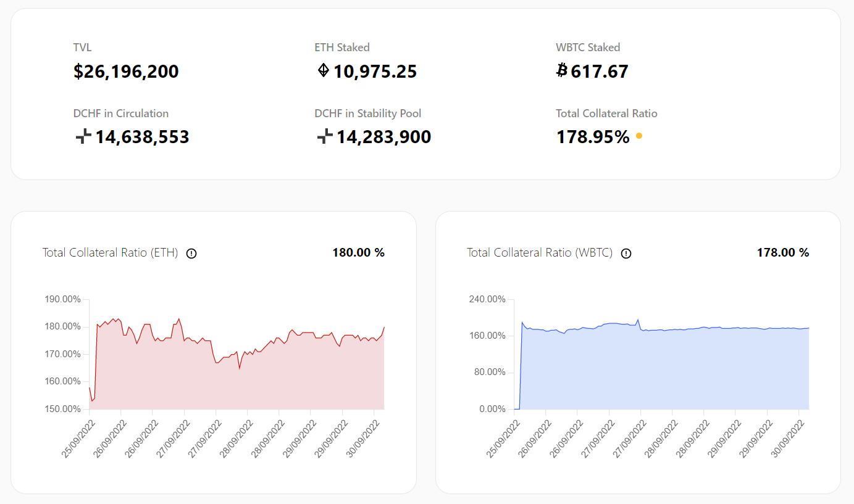Viewport: 854px width, 504px height.
Task: Click the yellow status dot next to 178.95%
Action: [639, 136]
